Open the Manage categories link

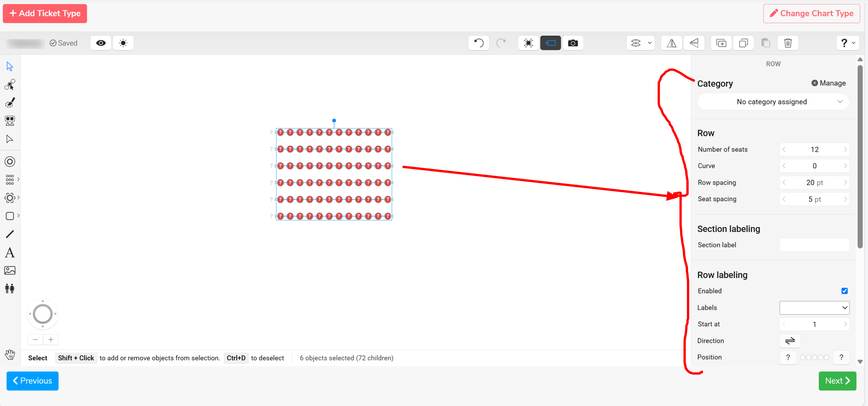[828, 83]
